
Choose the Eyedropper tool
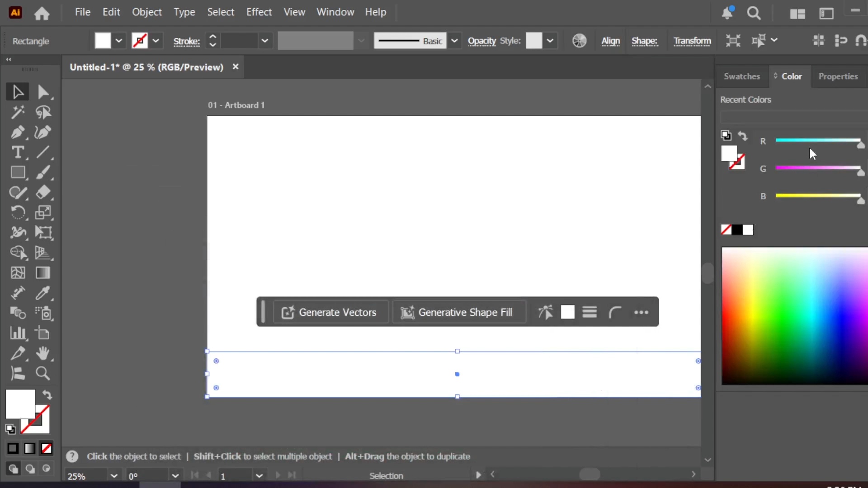[43, 293]
